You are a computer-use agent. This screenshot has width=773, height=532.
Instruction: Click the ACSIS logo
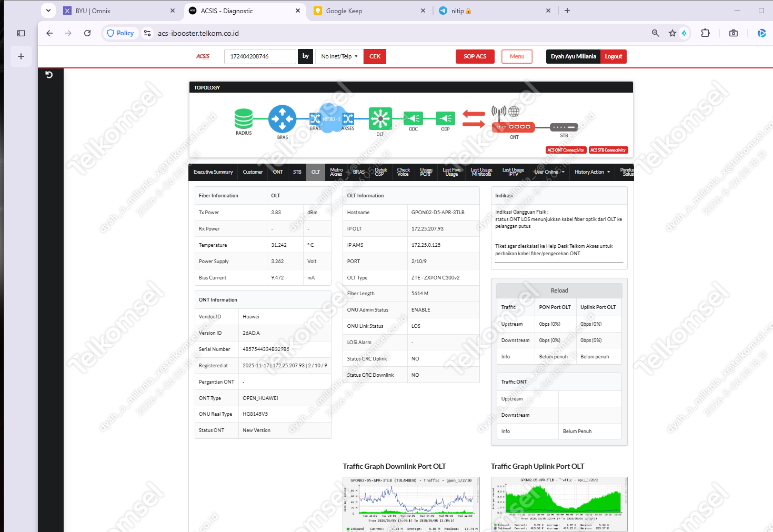click(203, 56)
